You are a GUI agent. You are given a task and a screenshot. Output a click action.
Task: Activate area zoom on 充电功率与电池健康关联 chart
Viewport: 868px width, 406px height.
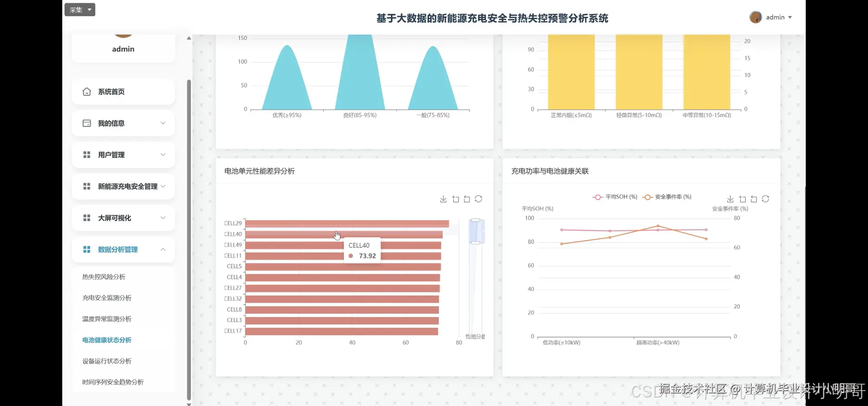pos(743,199)
